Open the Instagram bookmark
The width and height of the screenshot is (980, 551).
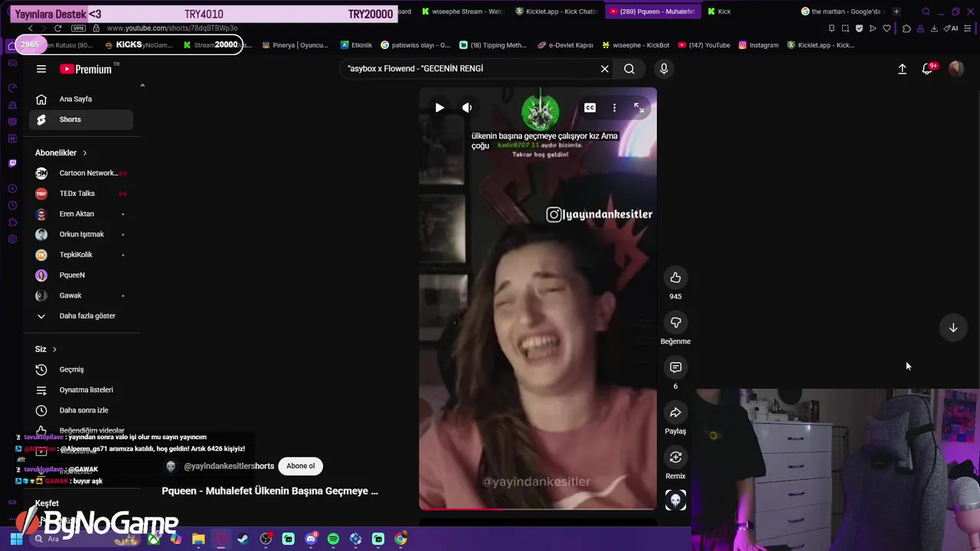click(758, 45)
